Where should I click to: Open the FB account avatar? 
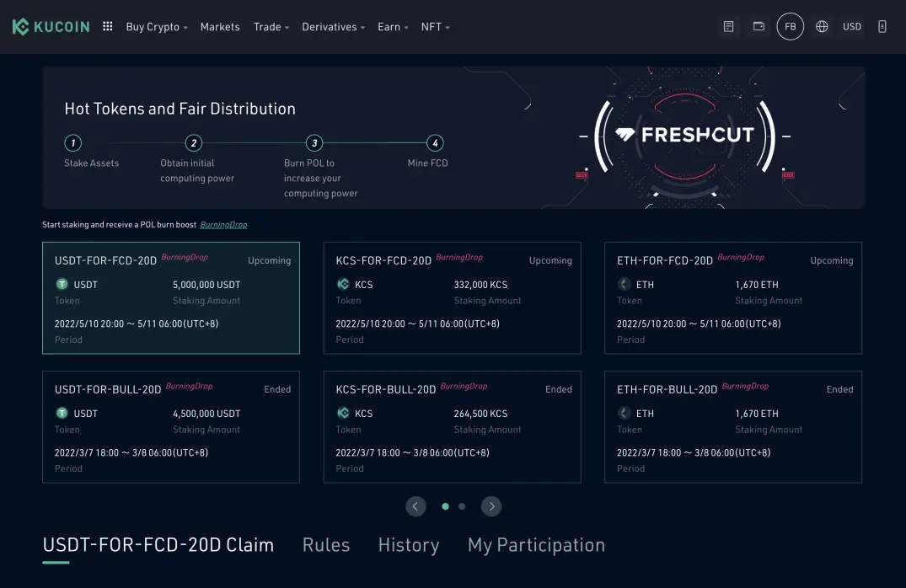791,27
